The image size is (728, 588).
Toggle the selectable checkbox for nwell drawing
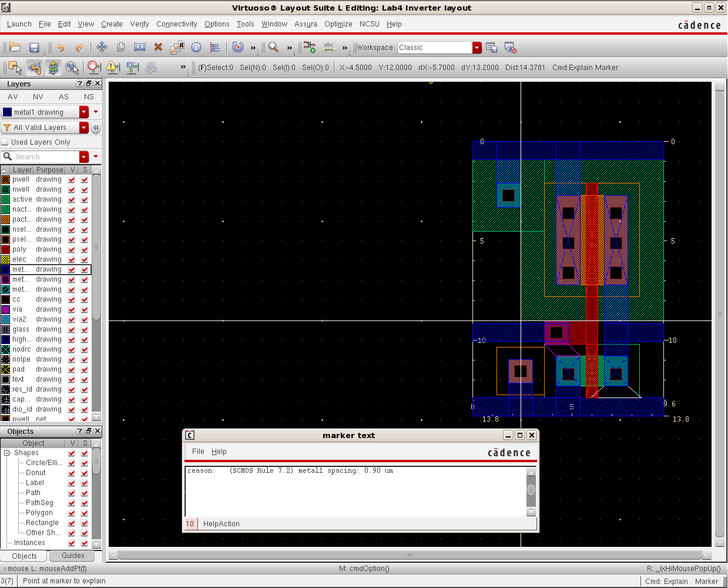pyautogui.click(x=84, y=189)
